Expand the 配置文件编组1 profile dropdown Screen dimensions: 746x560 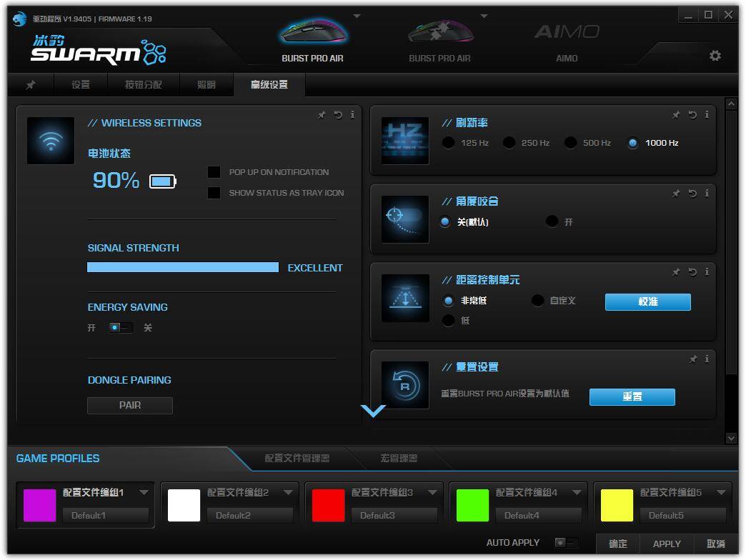pos(144,492)
